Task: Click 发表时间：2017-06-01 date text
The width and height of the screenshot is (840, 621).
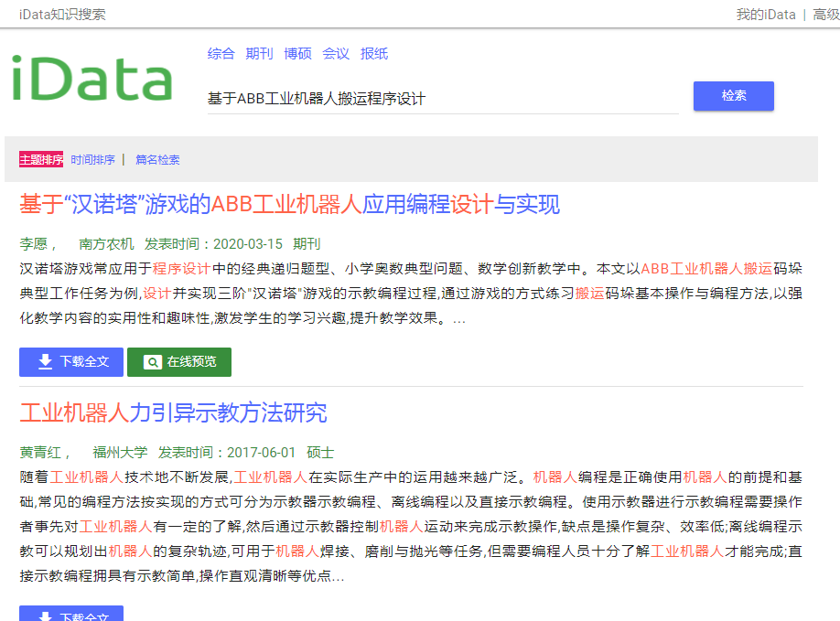Action: 227,453
